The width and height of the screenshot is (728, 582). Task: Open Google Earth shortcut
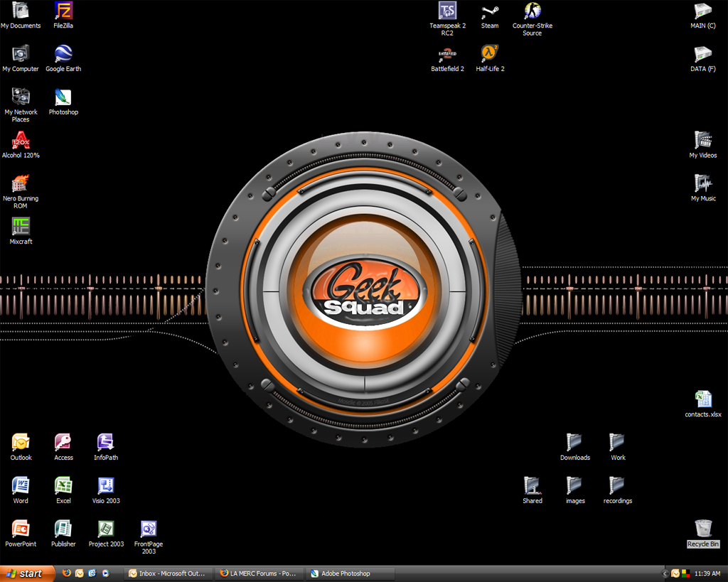click(x=63, y=58)
